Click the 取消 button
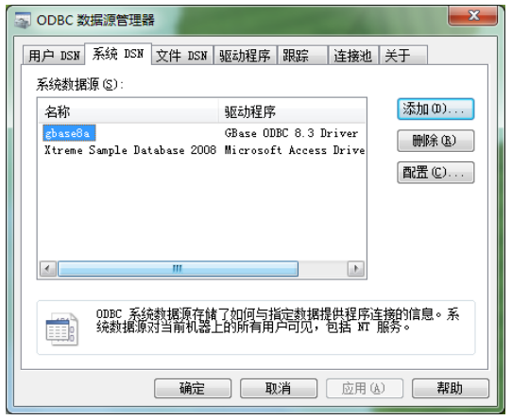The width and height of the screenshot is (512, 420). (279, 388)
